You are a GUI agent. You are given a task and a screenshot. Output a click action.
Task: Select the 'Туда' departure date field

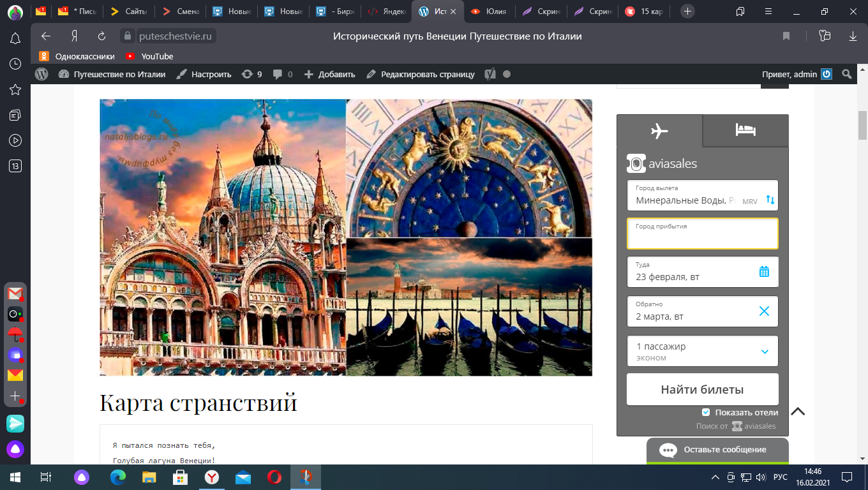point(703,272)
